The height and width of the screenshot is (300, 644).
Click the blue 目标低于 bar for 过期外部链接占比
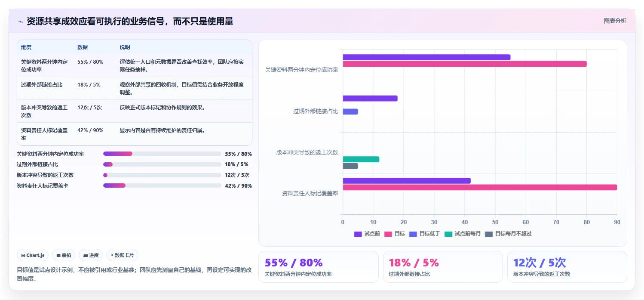pyautogui.click(x=350, y=111)
